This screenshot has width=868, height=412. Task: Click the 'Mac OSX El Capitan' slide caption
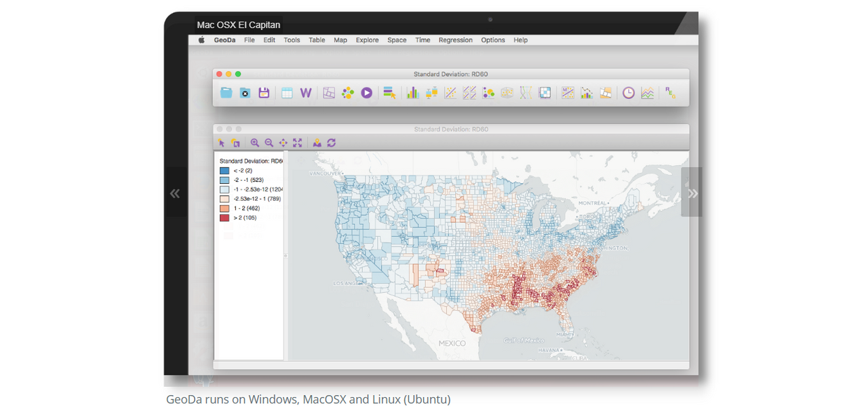tap(239, 25)
